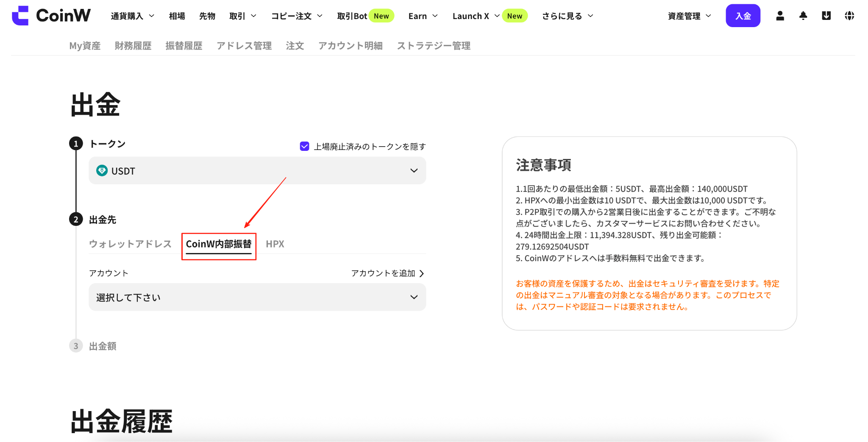This screenshot has height=442, width=868.
Task: Expand the Earn dropdown
Action: coord(423,16)
